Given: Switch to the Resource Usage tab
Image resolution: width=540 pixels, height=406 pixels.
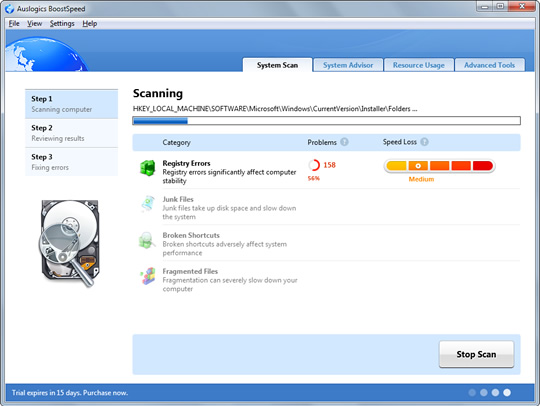Looking at the screenshot, I should (x=418, y=65).
